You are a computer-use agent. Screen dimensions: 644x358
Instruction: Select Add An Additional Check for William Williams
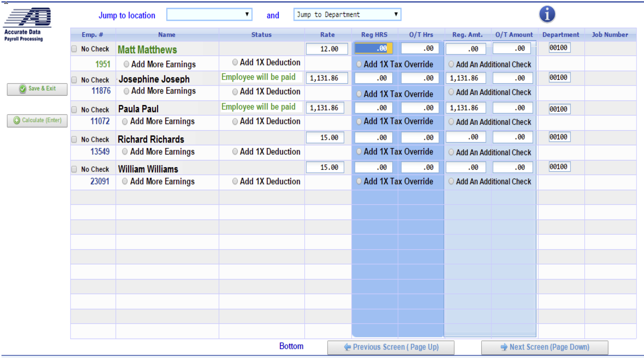click(x=451, y=181)
